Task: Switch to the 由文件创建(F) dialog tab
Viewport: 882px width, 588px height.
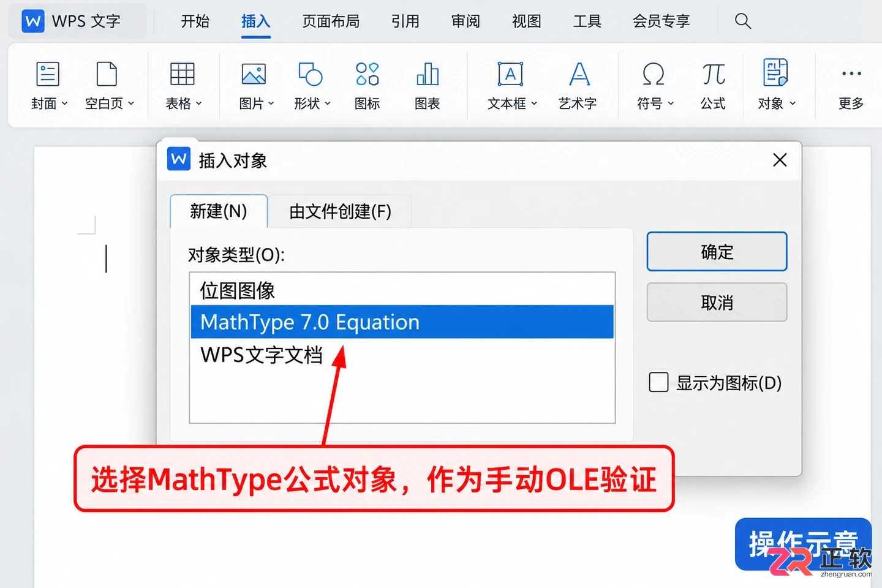Action: click(x=340, y=211)
